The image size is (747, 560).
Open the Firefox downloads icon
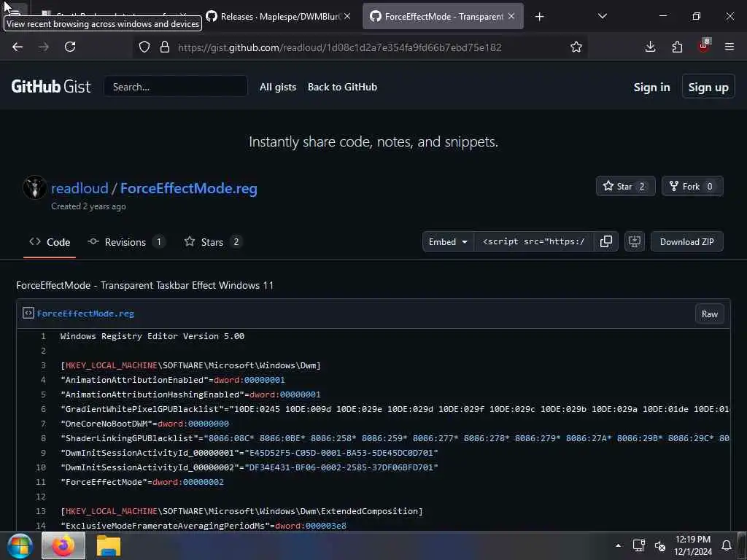tap(650, 47)
